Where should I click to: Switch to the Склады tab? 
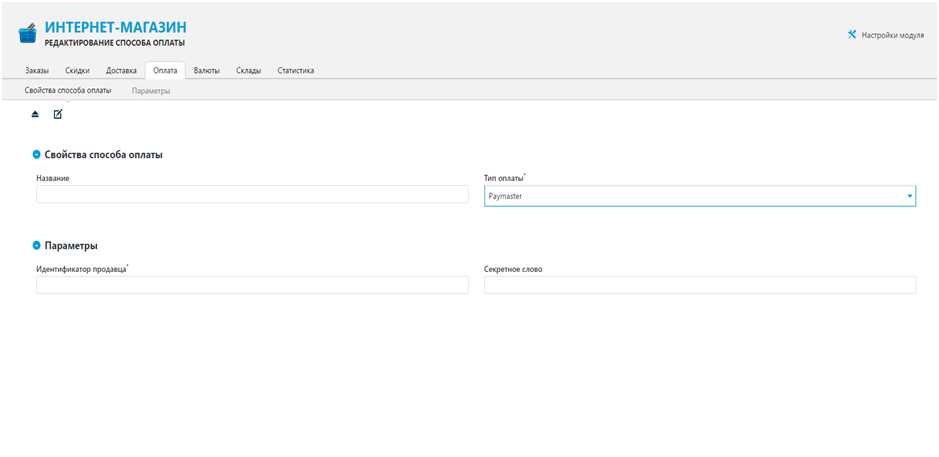tap(248, 71)
